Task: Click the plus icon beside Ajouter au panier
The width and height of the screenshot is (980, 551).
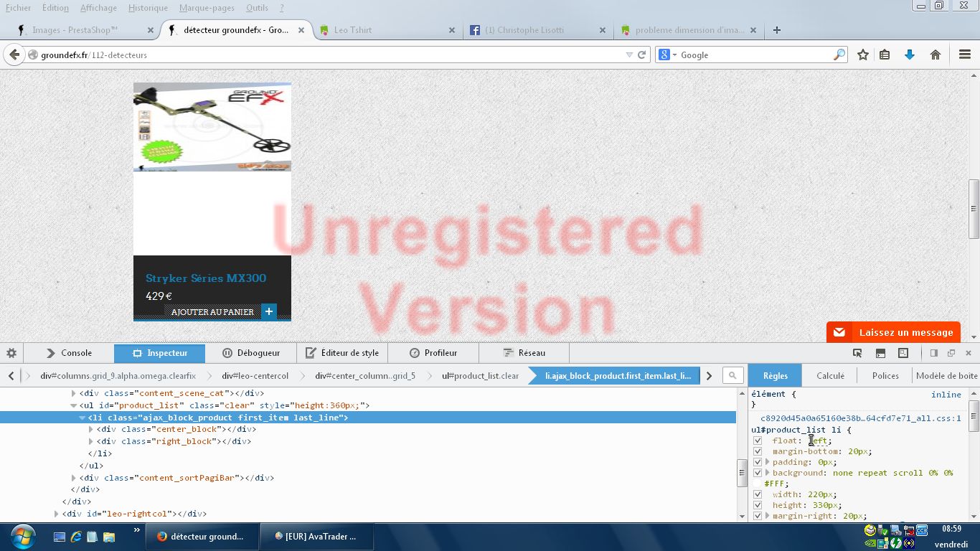Action: click(x=269, y=311)
